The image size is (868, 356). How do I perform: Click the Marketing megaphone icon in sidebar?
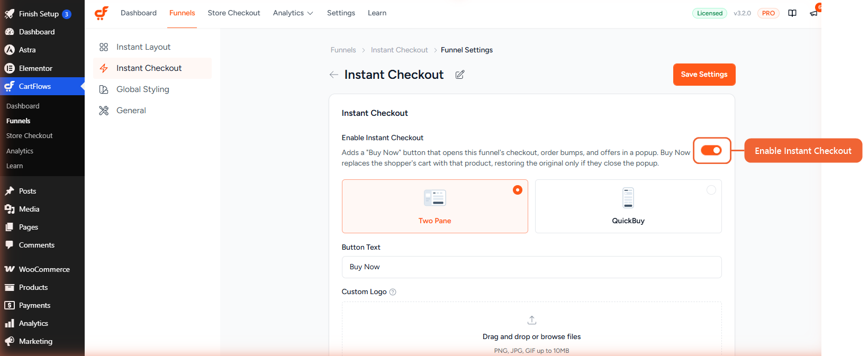click(x=10, y=341)
